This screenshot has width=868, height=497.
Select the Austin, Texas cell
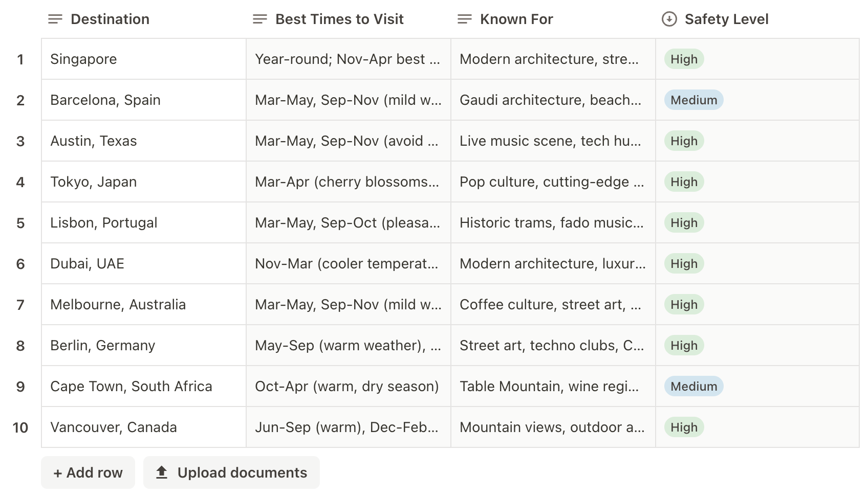tap(144, 141)
